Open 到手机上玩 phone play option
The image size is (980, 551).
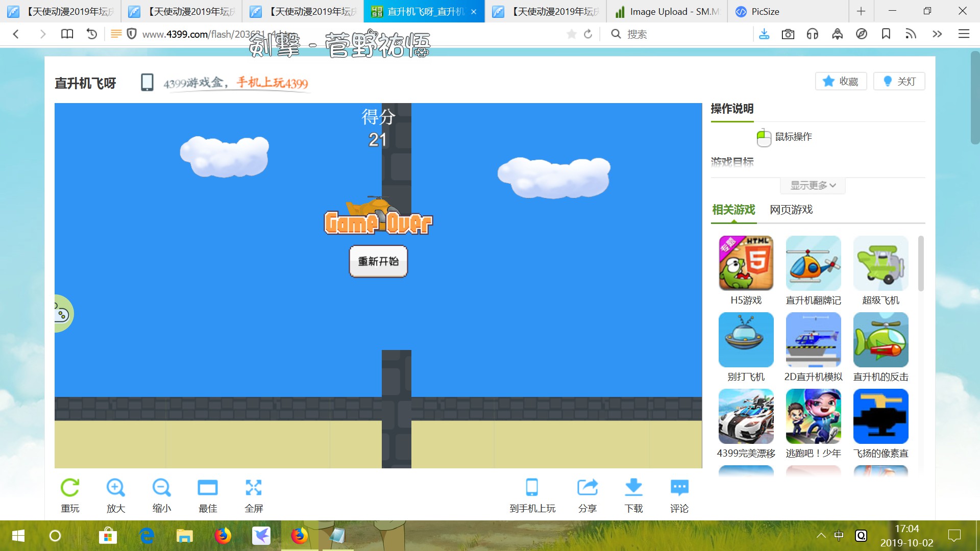click(x=532, y=488)
